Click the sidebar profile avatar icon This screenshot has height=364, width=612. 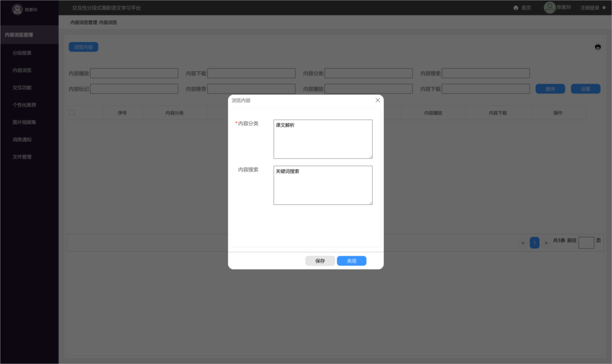pos(17,9)
